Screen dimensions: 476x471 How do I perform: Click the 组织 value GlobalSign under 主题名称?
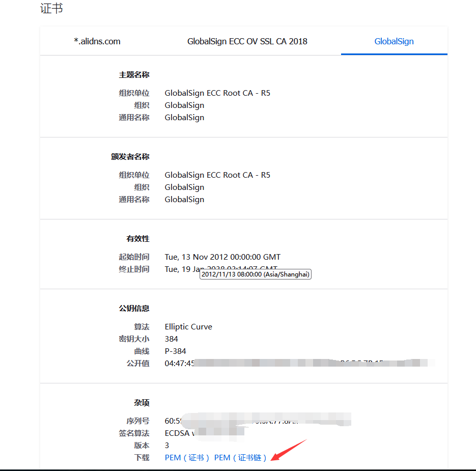(184, 105)
